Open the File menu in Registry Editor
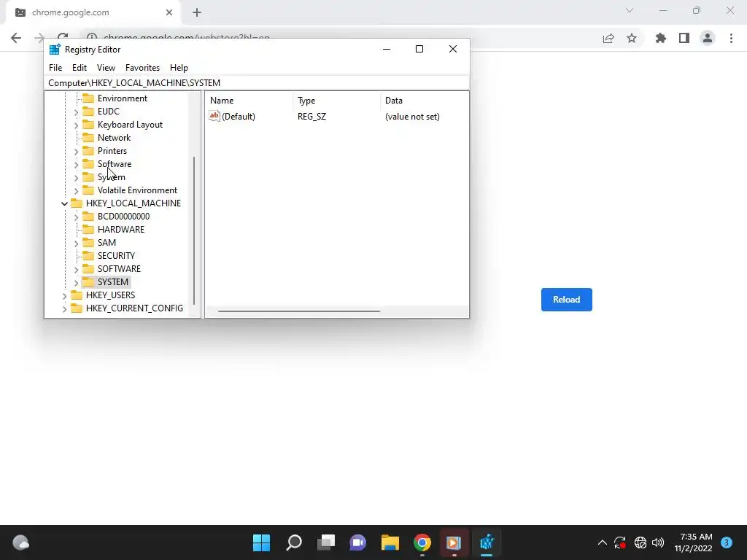 click(x=55, y=68)
